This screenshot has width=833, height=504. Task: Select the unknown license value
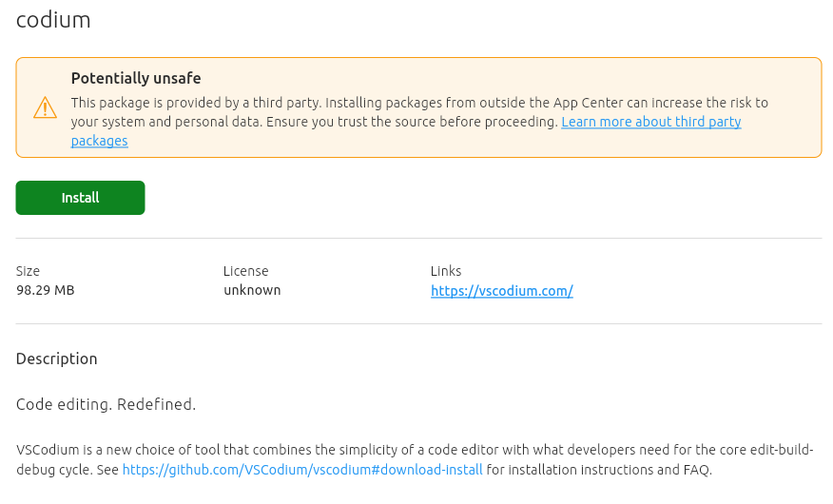coord(252,290)
